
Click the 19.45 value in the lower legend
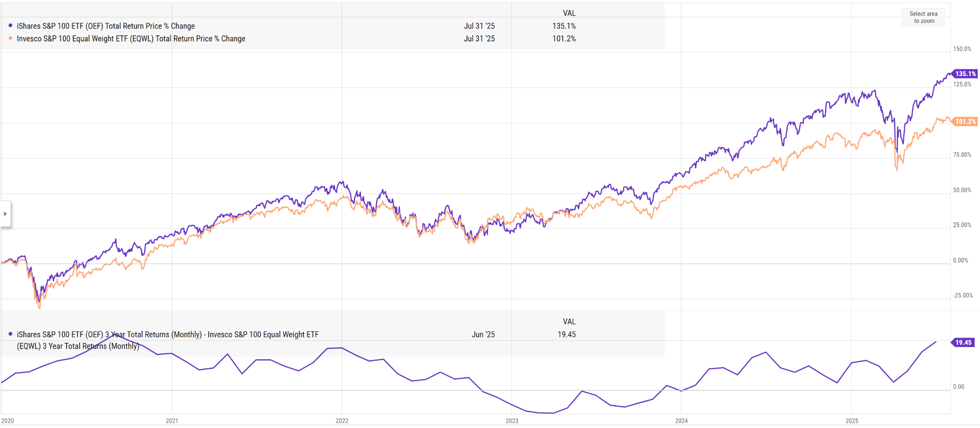[x=567, y=334]
